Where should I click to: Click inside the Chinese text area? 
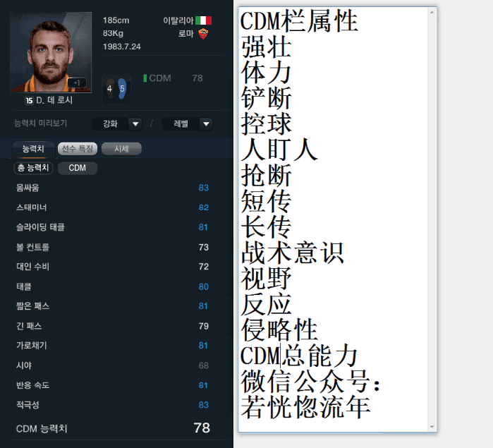coord(334,219)
